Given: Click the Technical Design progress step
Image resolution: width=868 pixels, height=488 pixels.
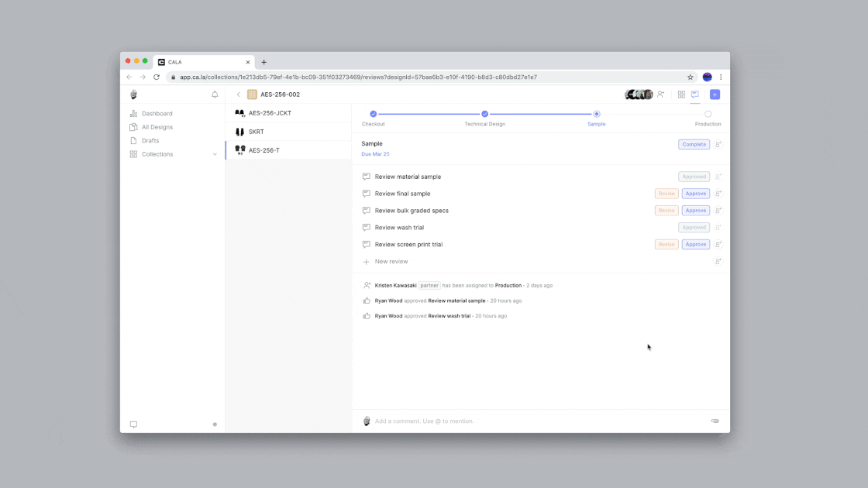Looking at the screenshot, I should point(485,114).
